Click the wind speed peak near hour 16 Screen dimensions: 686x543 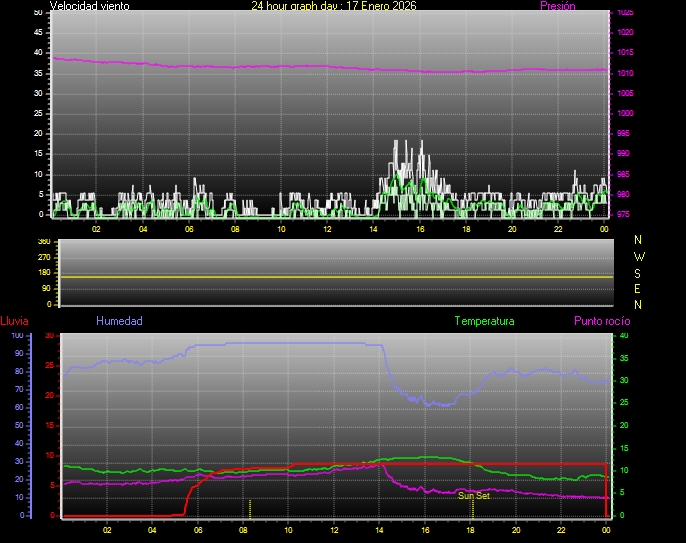pos(421,142)
